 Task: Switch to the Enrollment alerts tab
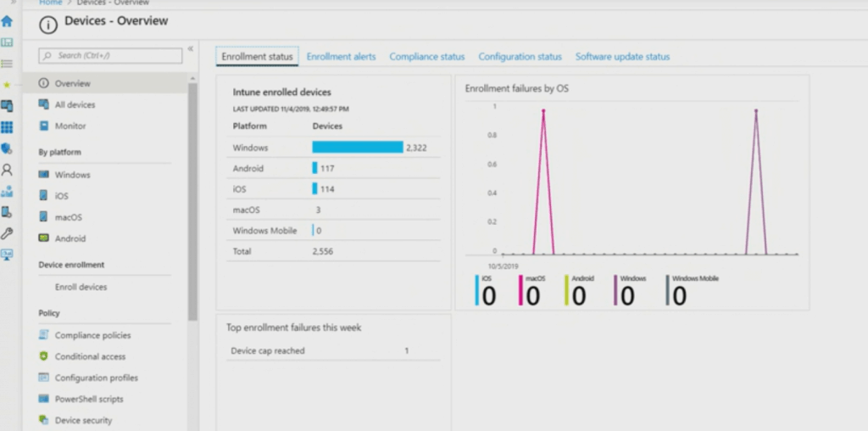pos(341,57)
